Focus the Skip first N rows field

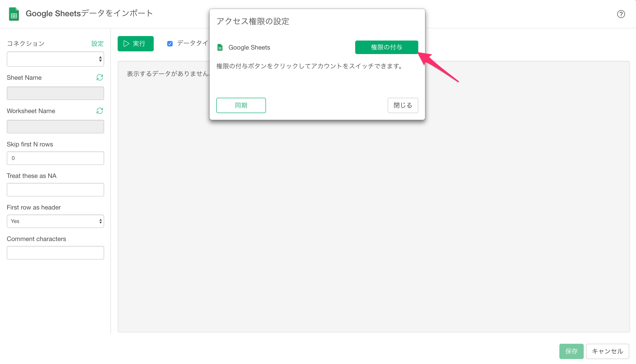click(x=55, y=158)
